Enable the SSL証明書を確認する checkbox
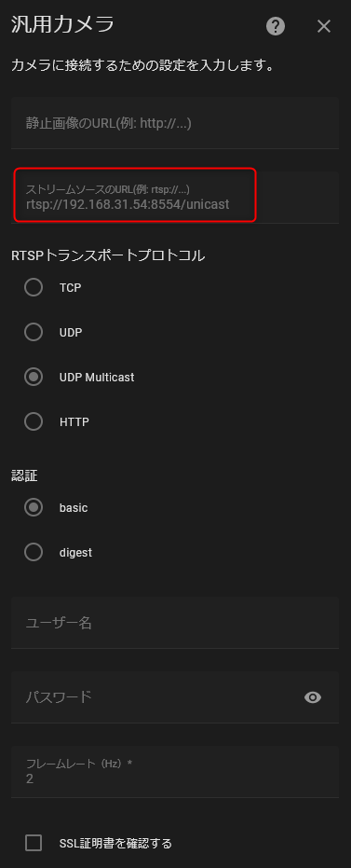Screen dimensions: 351x868 (34, 843)
